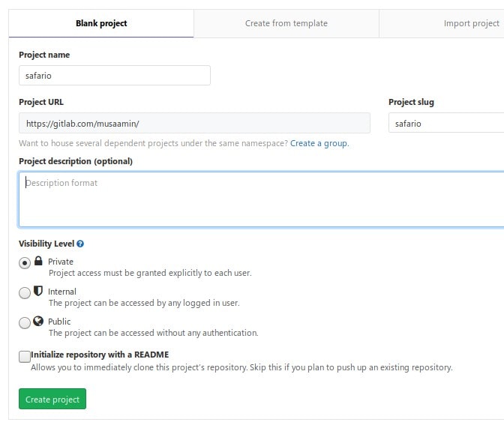Focus the Project slug input
Viewport: 504px width, 425px height.
click(446, 123)
